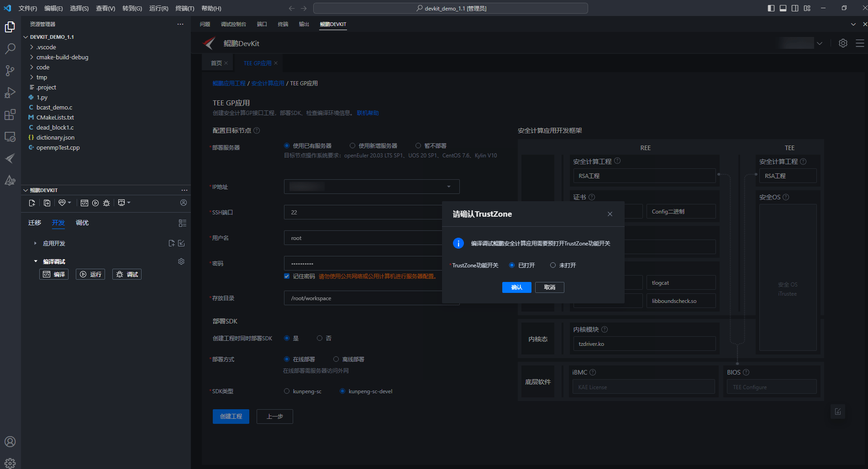Collapse the 编译调试 section
The width and height of the screenshot is (868, 469).
[36, 261]
